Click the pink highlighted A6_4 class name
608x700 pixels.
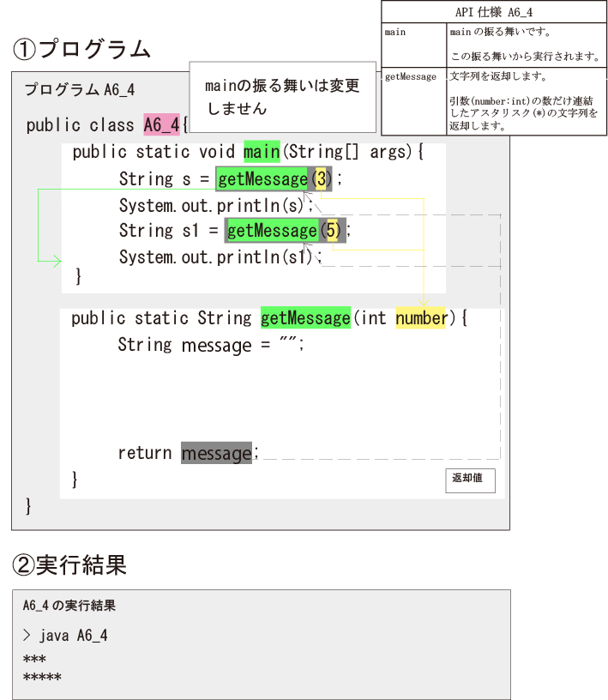click(162, 125)
